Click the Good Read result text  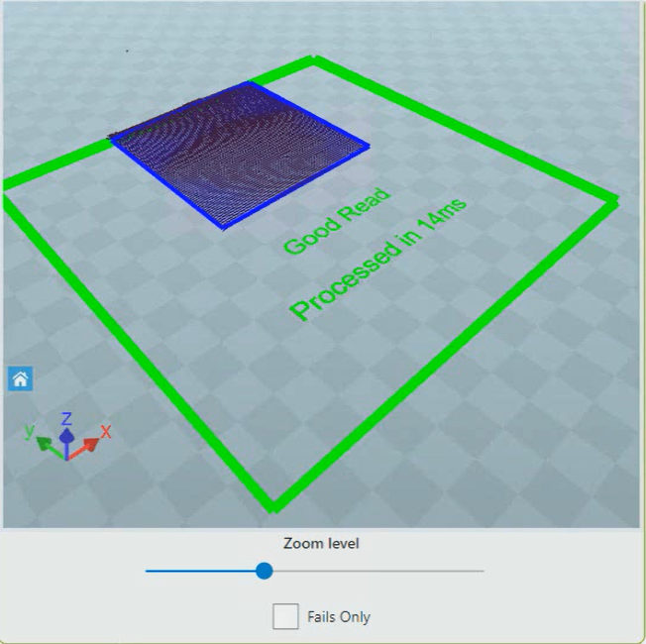(x=337, y=219)
